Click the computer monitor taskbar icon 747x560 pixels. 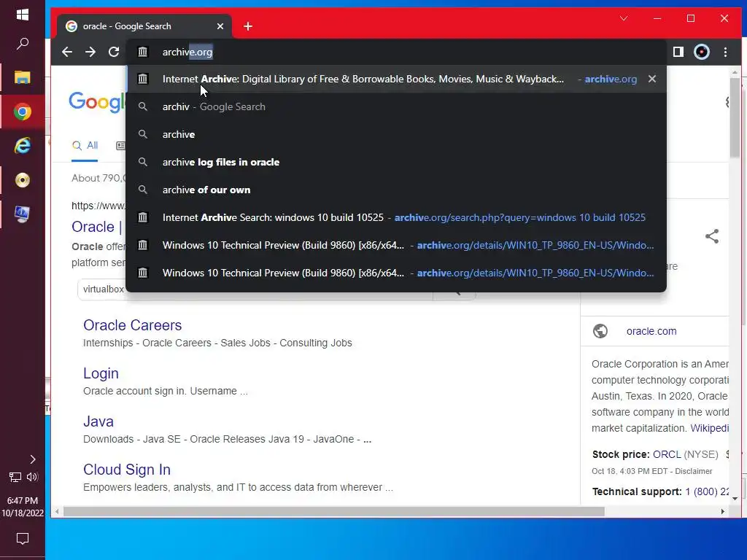[x=23, y=214]
